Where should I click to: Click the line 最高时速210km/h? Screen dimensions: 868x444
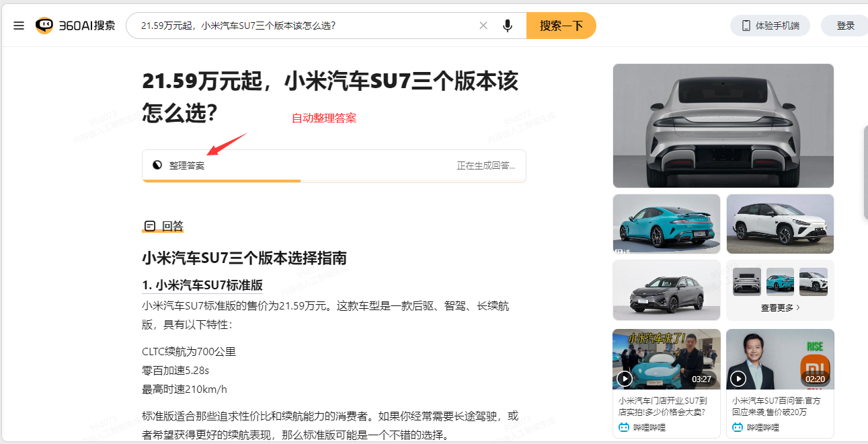point(184,389)
